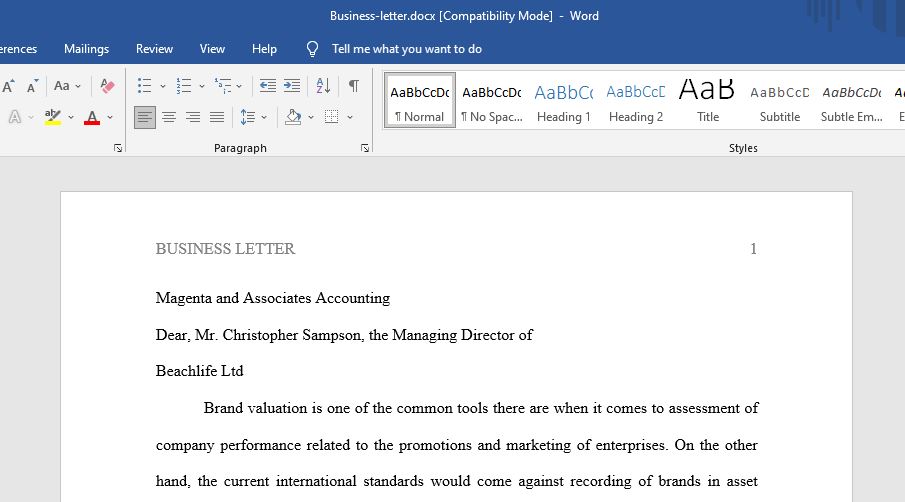
Task: Click the Bullets list icon
Action: pos(144,86)
